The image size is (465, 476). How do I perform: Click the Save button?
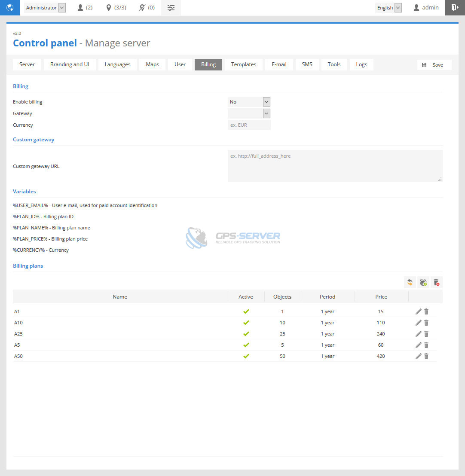(434, 65)
